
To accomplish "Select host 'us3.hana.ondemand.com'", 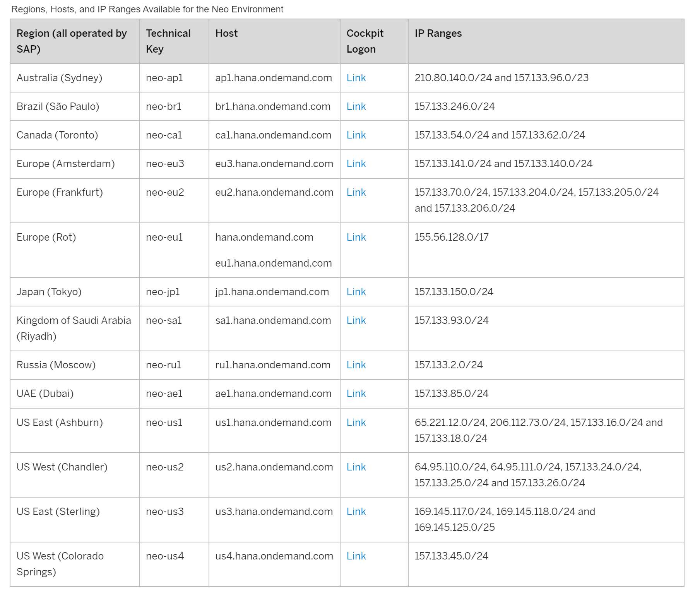I will tap(274, 511).
